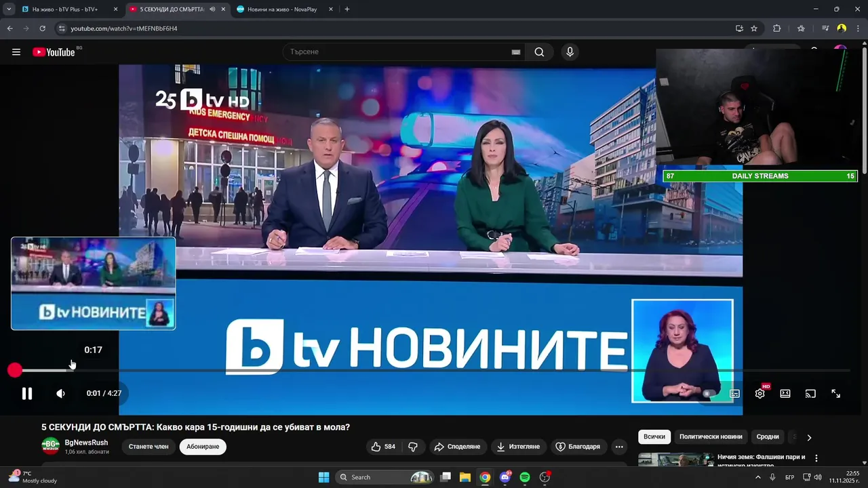
Task: Open the Ничия земя suggested video thumbnail
Action: [x=676, y=460]
